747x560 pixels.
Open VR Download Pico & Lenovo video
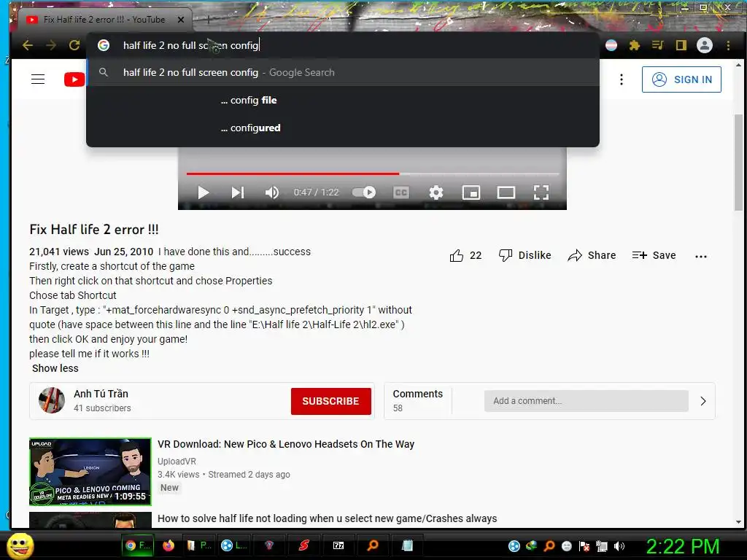tap(286, 444)
